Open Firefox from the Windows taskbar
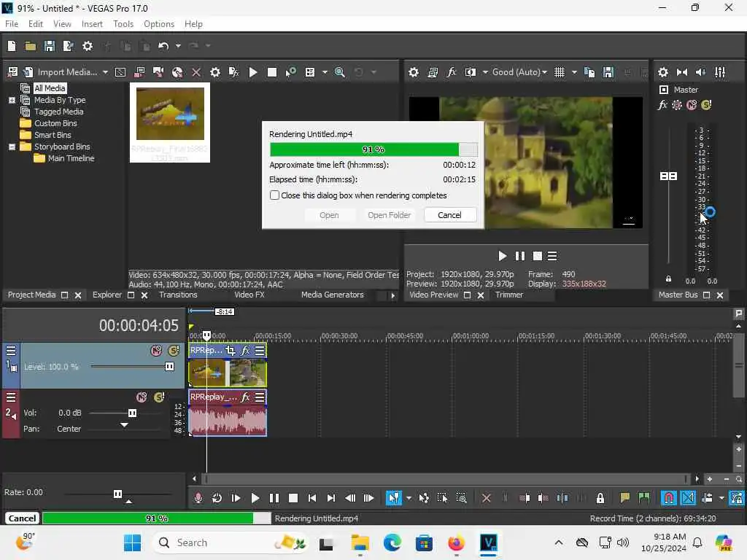Screen dimensions: 747x560 coord(456,542)
